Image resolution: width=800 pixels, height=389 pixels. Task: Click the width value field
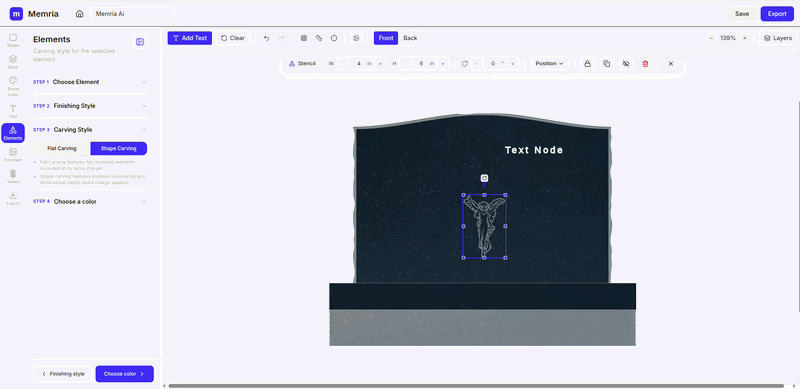(x=361, y=63)
